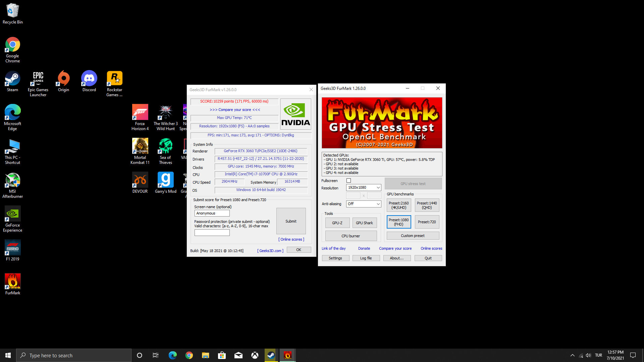The width and height of the screenshot is (644, 362).
Task: Open the Mail app in the taskbar
Action: coord(238,355)
